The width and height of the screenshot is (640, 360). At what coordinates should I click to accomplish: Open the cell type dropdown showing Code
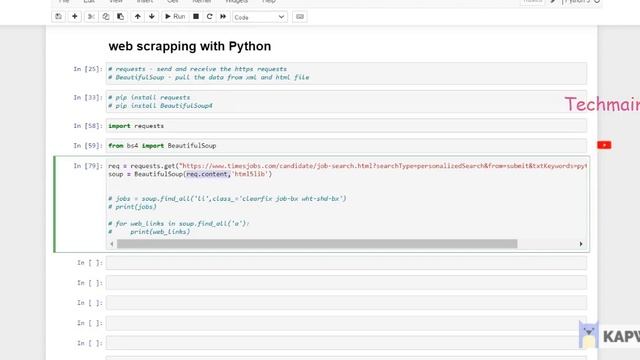[x=260, y=17]
